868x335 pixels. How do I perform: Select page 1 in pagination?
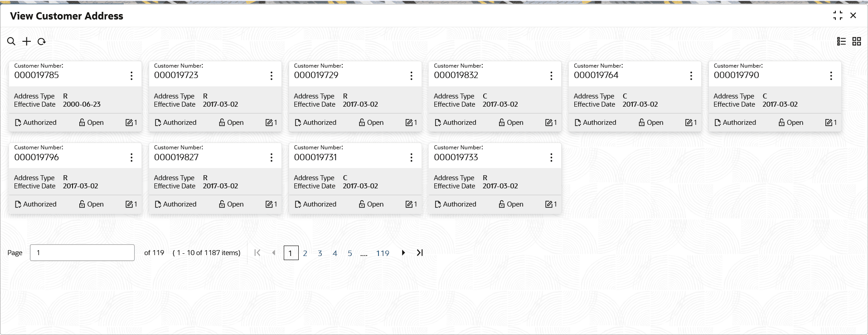(291, 253)
